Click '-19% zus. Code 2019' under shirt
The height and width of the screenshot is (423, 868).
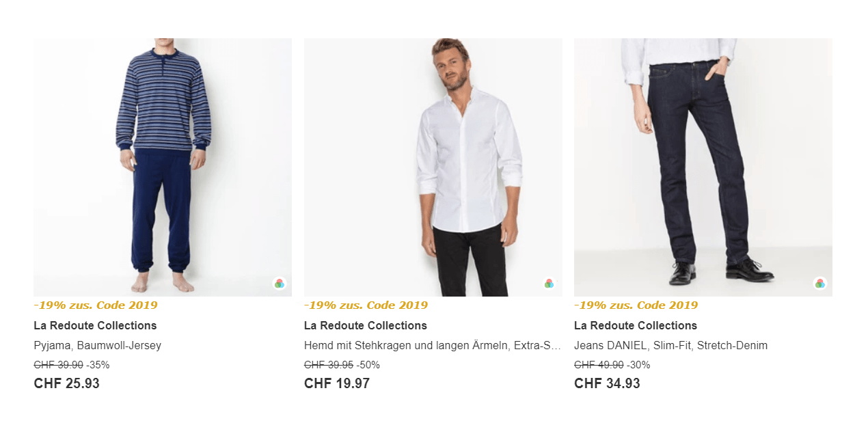pyautogui.click(x=366, y=305)
